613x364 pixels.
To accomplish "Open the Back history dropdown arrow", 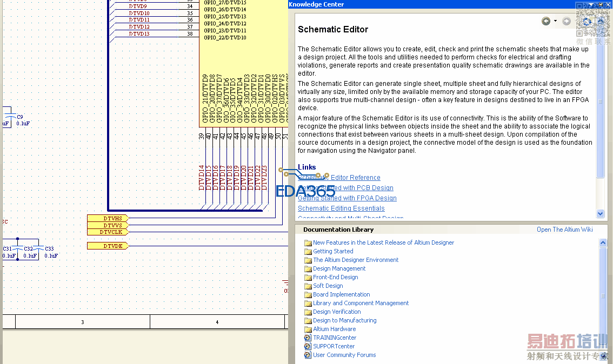I will click(555, 21).
